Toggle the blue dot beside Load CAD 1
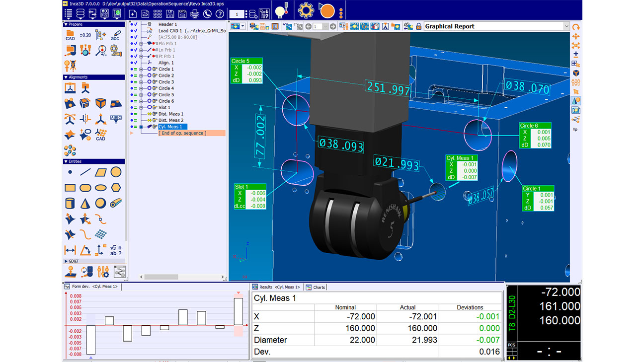The height and width of the screenshot is (362, 644). 132,31
